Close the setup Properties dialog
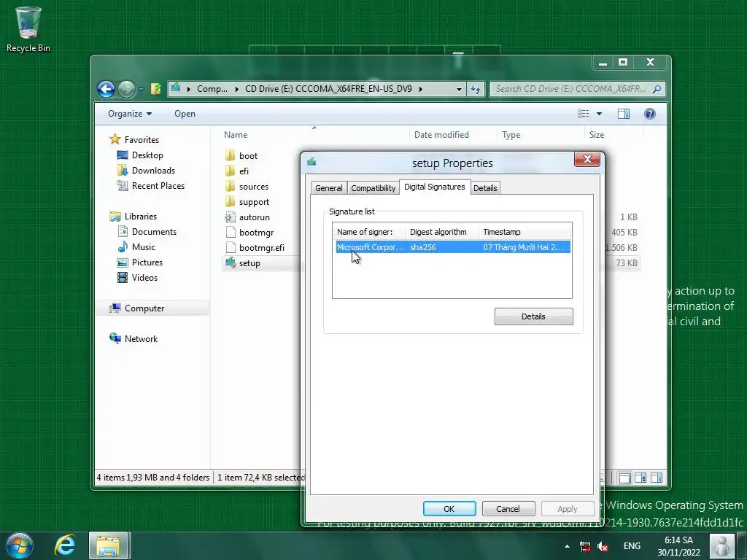Viewport: 747px width, 560px height. pyautogui.click(x=587, y=159)
